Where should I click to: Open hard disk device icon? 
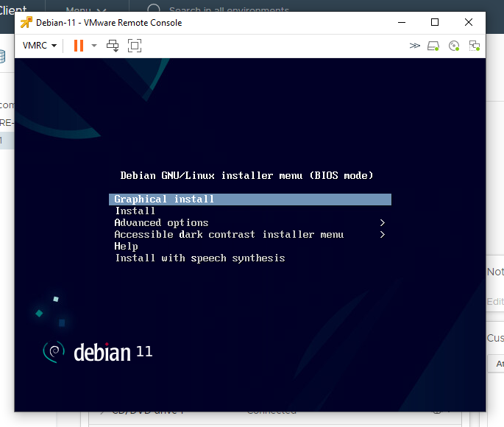[x=433, y=46]
